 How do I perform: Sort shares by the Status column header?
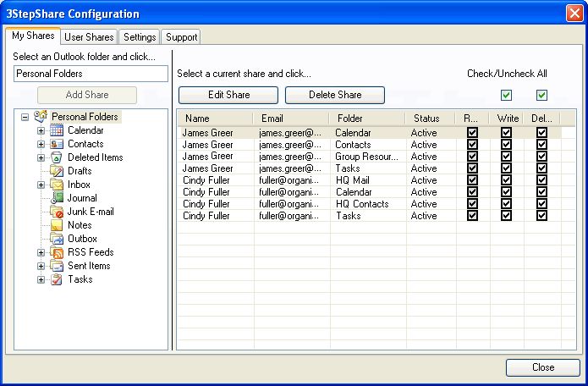(x=431, y=119)
